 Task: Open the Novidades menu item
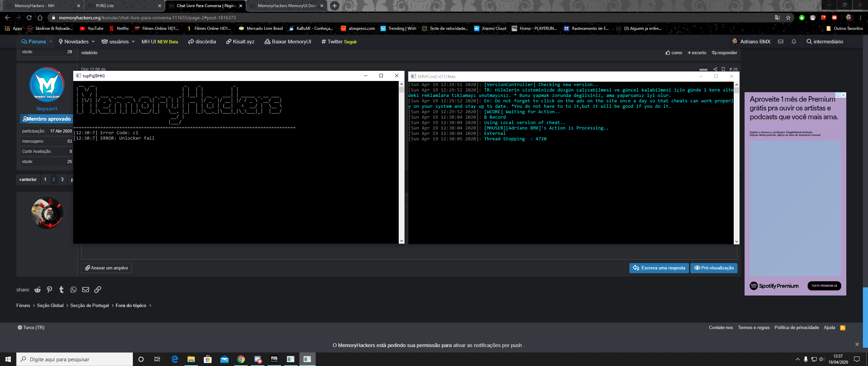(x=74, y=42)
